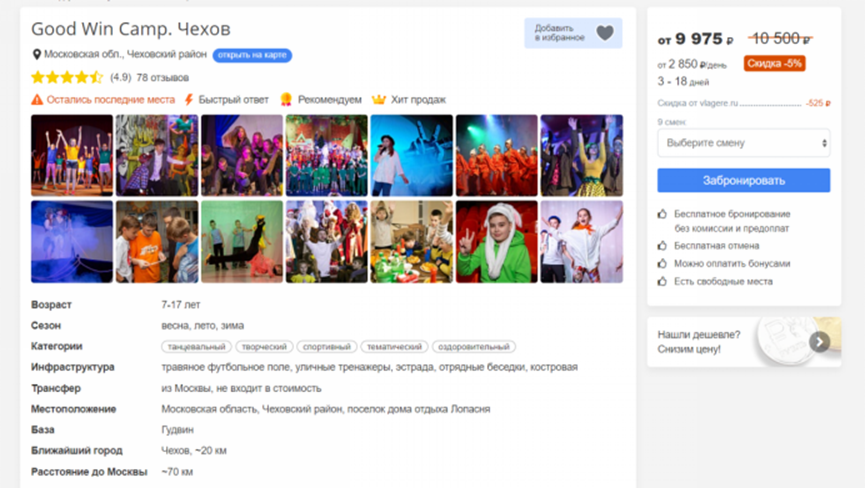Open photo of kids jumping on stage
This screenshot has height=488, width=865.
click(72, 155)
